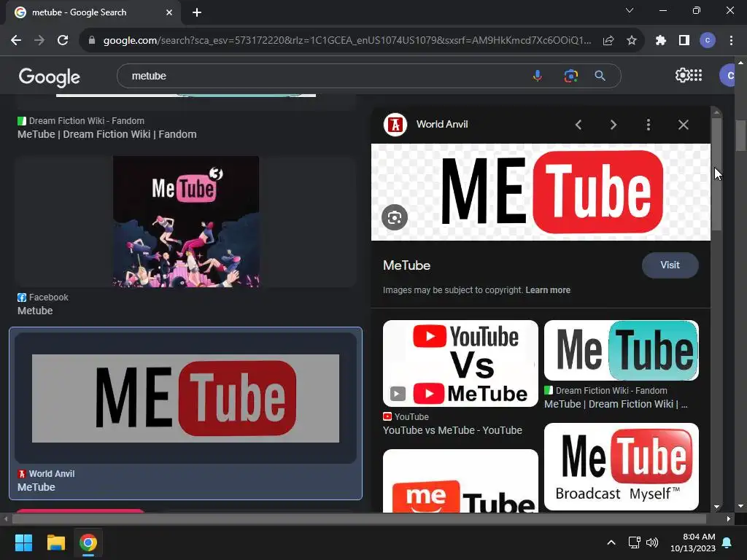Open the Learn more copyright link
The image size is (747, 560).
[x=548, y=290]
